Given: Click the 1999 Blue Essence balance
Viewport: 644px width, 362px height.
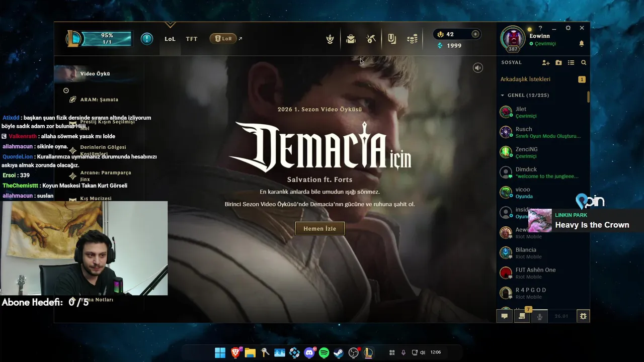Looking at the screenshot, I should tap(449, 46).
